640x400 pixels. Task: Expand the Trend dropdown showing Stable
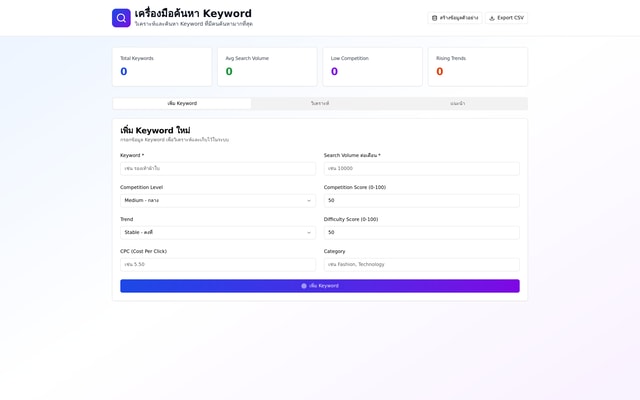218,233
